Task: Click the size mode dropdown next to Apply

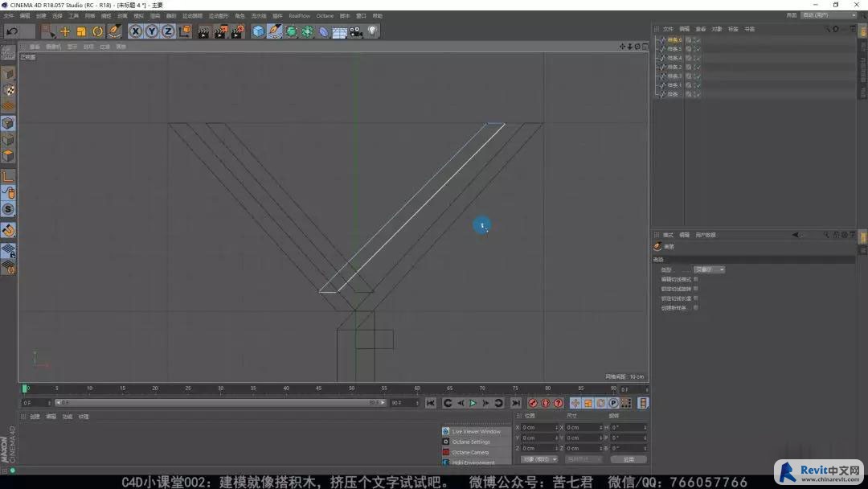Action: (583, 460)
